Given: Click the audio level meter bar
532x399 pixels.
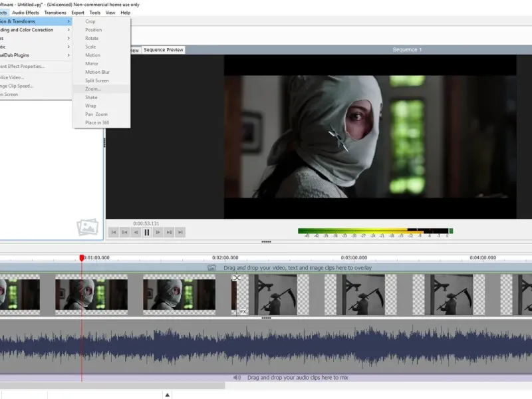Looking at the screenshot, I should [x=375, y=231].
